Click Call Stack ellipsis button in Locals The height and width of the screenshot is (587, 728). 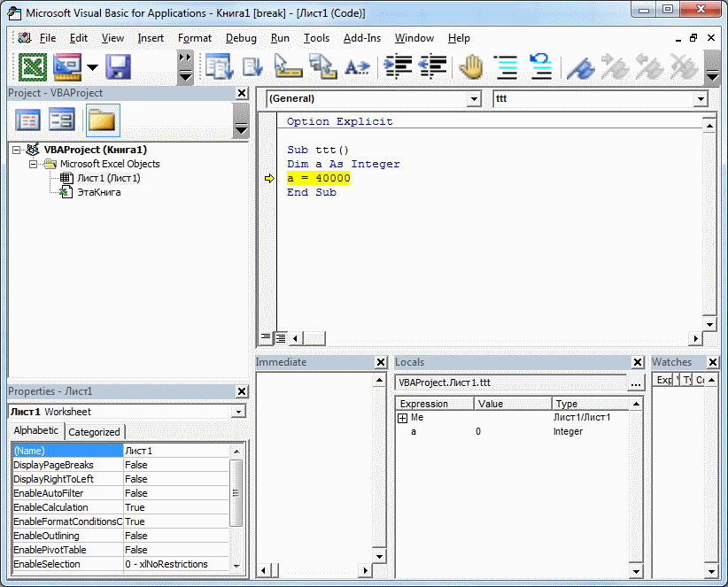click(636, 383)
